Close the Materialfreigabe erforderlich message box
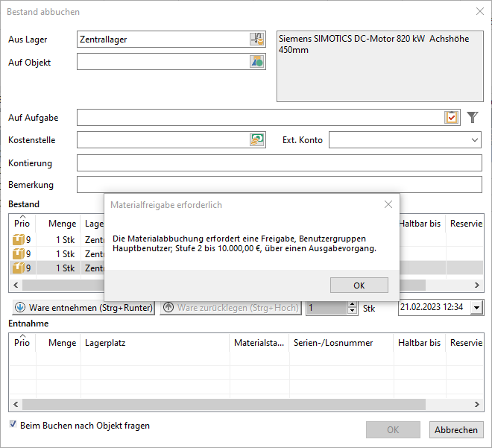 [x=388, y=204]
